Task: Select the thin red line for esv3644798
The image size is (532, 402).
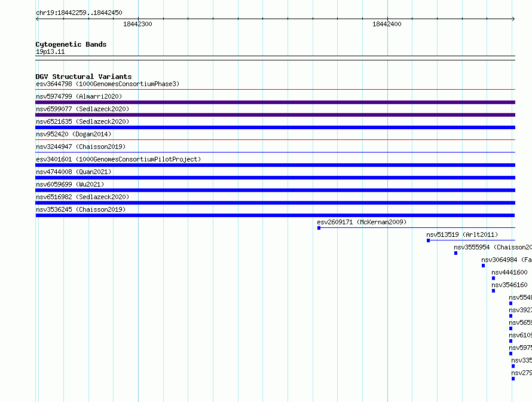Action: [x=275, y=90]
